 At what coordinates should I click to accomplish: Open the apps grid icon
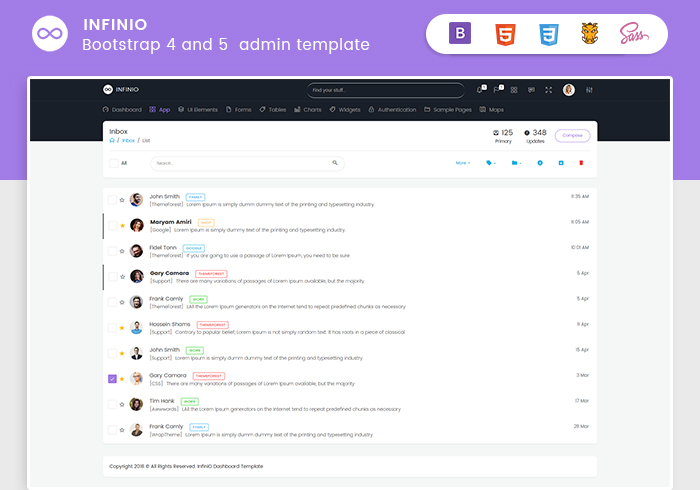click(x=515, y=90)
